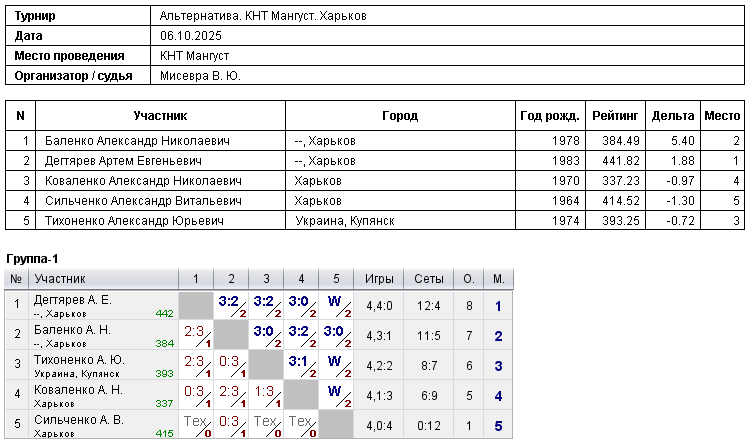Click Сильченко's Тех result versus Дегтярев

point(196,425)
